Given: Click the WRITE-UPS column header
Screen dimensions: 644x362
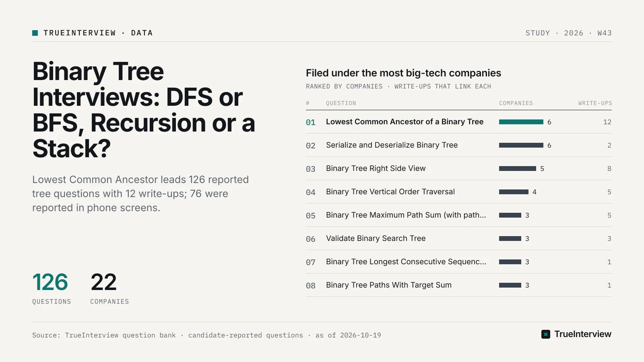Looking at the screenshot, I should [595, 103].
